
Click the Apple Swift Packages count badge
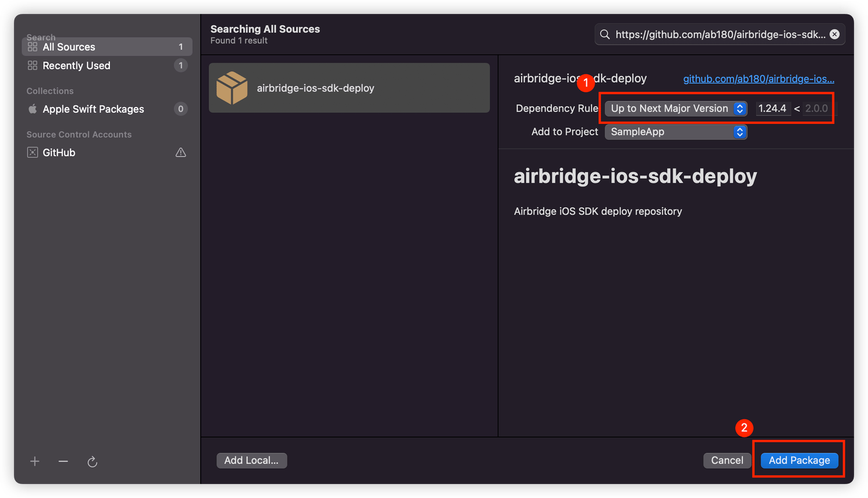point(181,109)
